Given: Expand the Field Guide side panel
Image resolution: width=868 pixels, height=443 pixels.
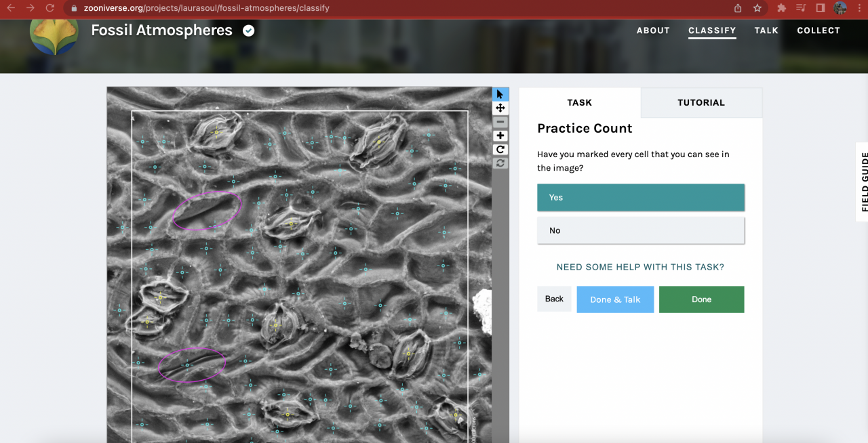Looking at the screenshot, I should coord(863,182).
